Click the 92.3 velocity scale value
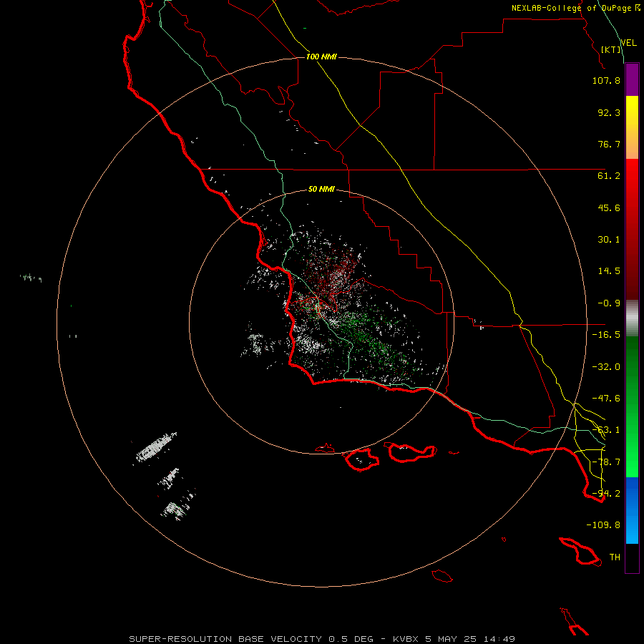The image size is (644, 644). click(x=609, y=112)
